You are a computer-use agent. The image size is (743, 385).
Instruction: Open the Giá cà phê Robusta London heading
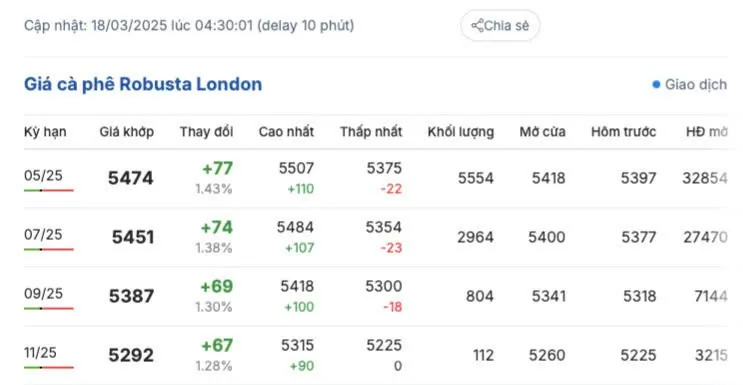pos(143,84)
